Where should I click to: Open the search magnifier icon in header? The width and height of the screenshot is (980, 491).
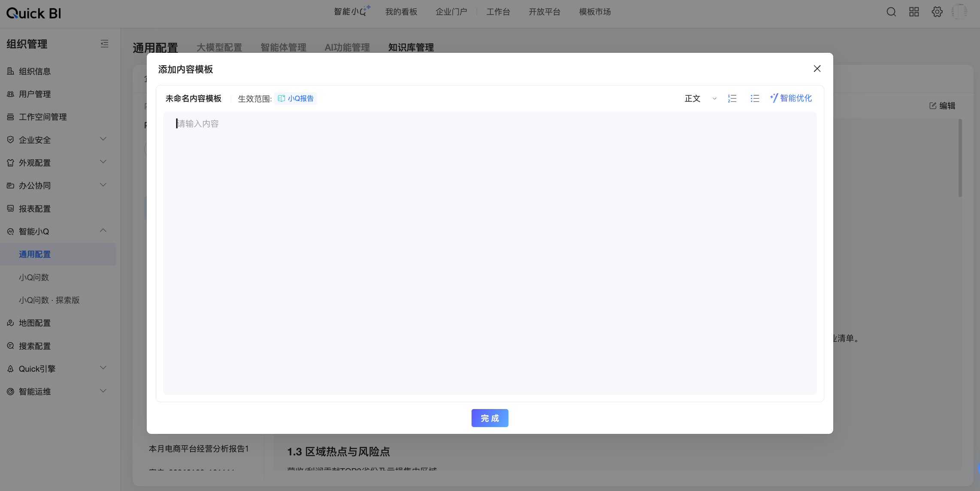click(x=891, y=12)
